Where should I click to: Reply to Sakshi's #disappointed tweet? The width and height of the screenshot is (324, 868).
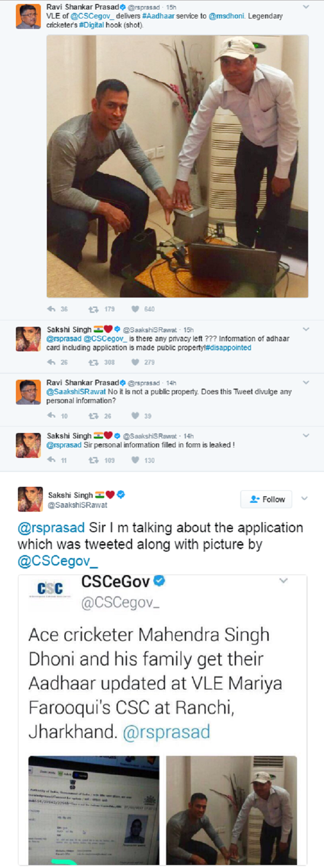51,362
